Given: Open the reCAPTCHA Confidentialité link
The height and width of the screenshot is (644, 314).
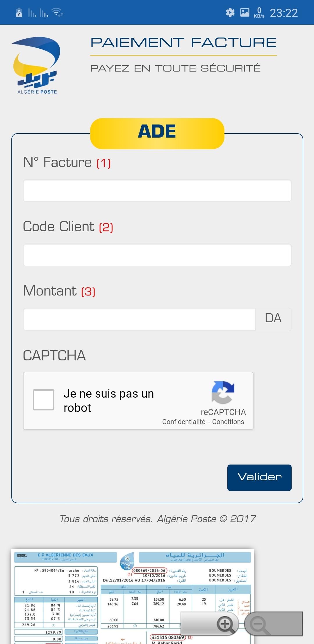Looking at the screenshot, I should pos(184,422).
